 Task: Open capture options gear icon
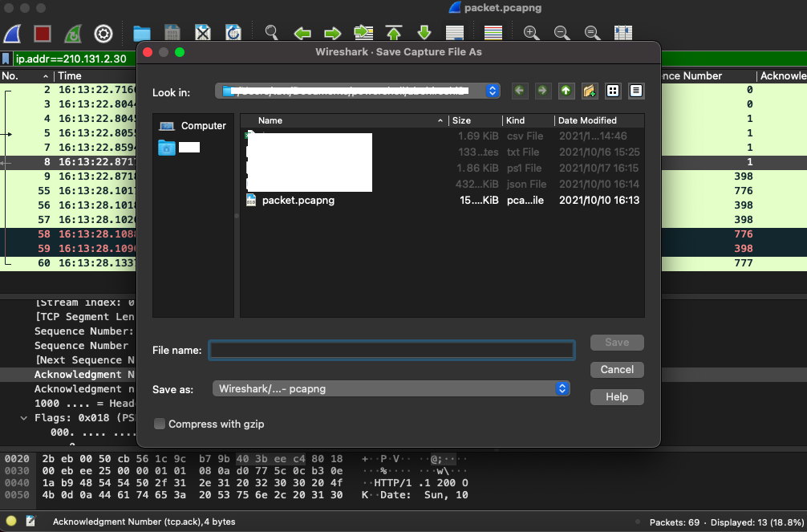(x=103, y=34)
